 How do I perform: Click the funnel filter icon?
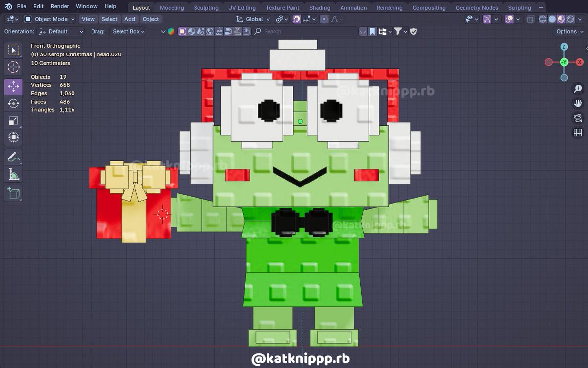398,31
